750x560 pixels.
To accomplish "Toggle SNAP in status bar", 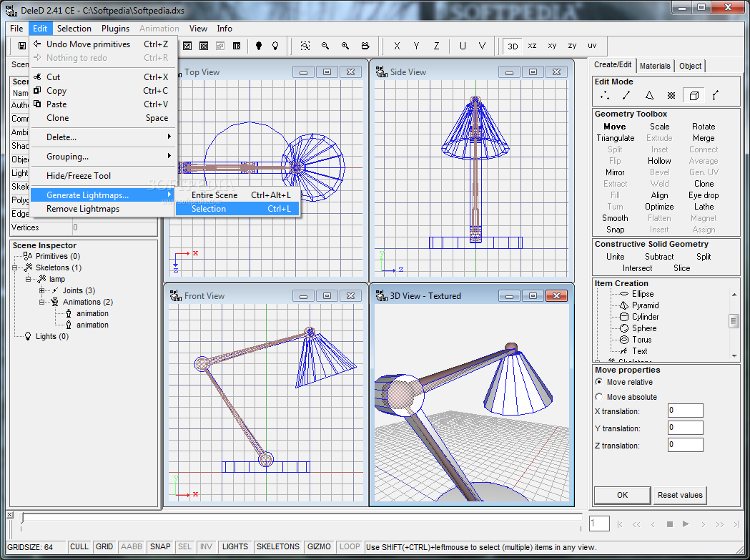I will 160,546.
